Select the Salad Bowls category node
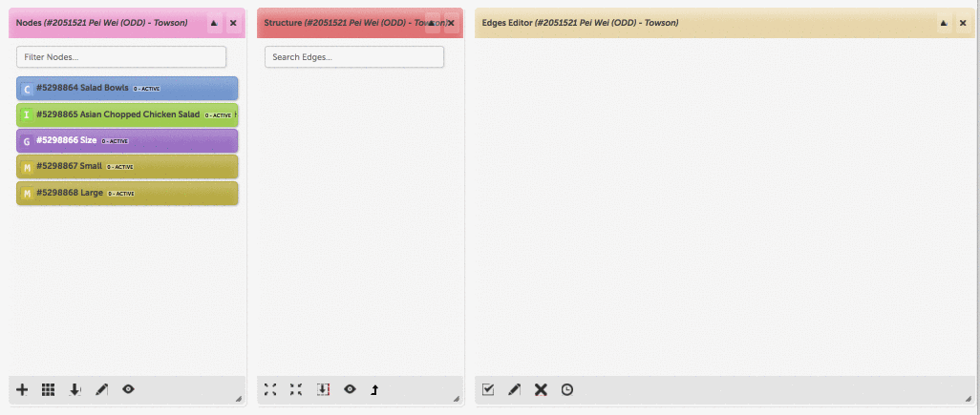 click(127, 89)
